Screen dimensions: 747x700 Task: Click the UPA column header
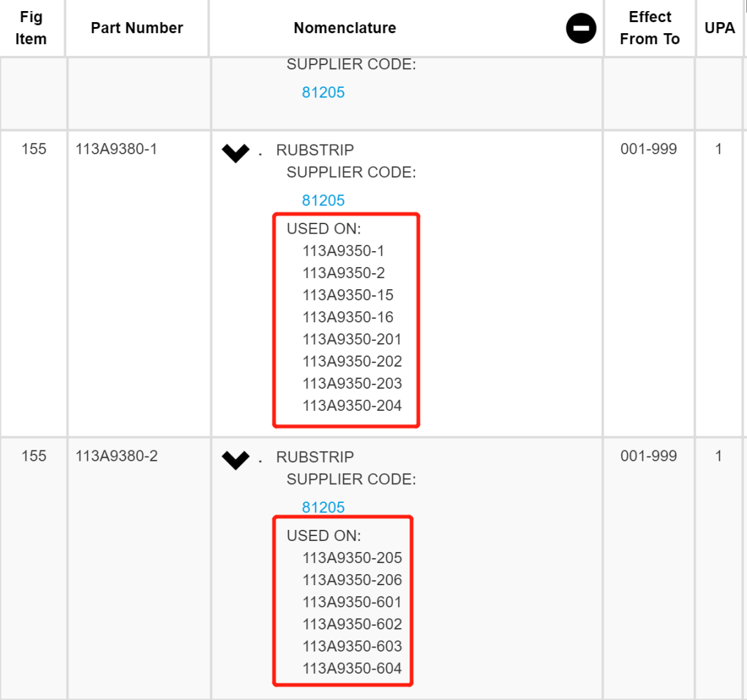720,28
